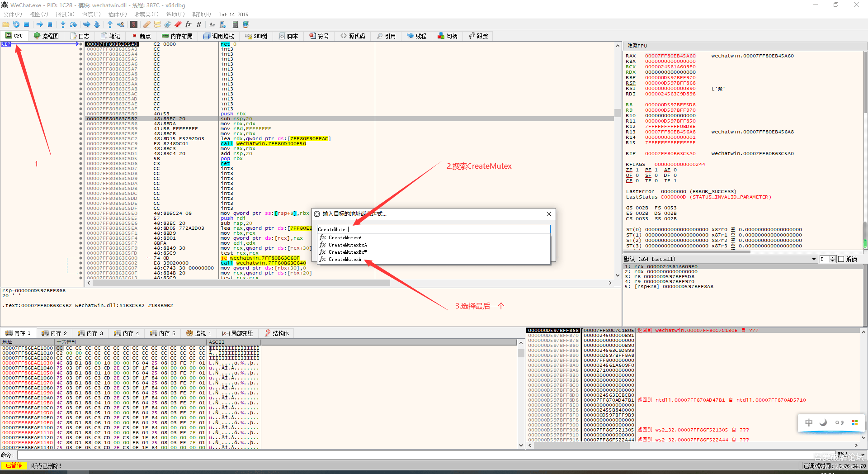868x474 pixels.
Task: Toggle the CF flag value
Action: (637, 181)
